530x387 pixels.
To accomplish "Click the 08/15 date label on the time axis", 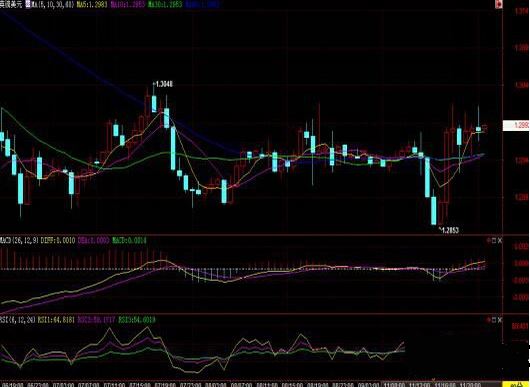I will pyautogui.click(x=292, y=385).
